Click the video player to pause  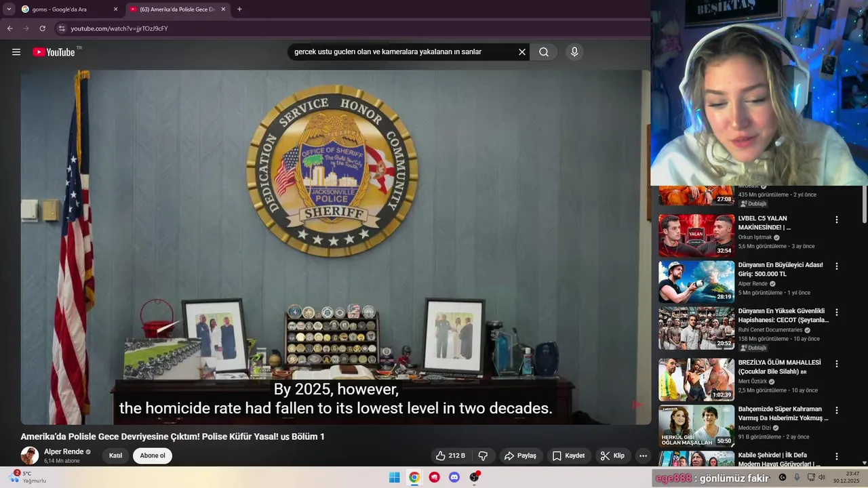[336, 247]
